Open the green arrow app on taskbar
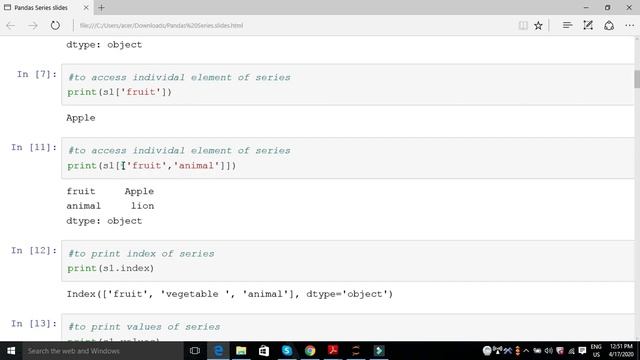The width and height of the screenshot is (640, 360). tap(379, 351)
